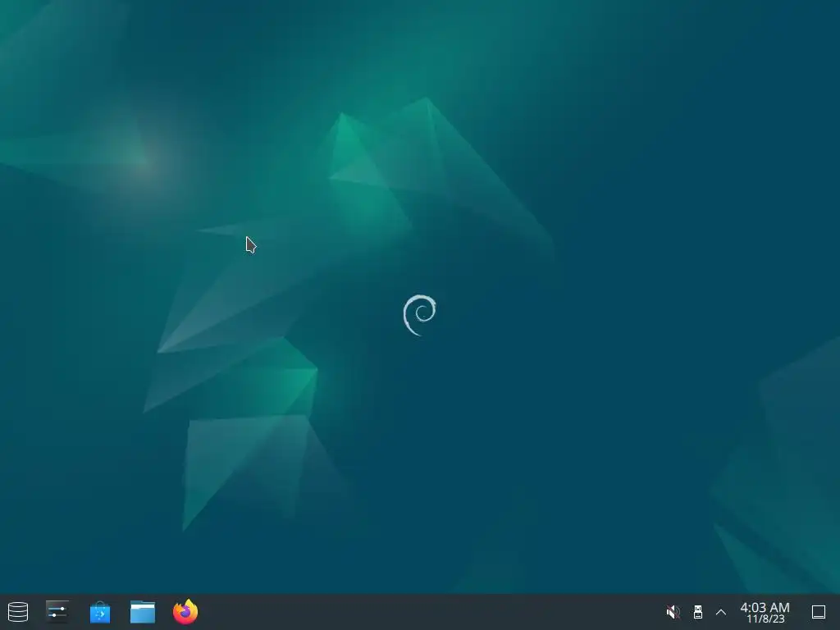Click the muted audio volume tray icon
Viewport: 840px width, 630px height.
(x=673, y=612)
